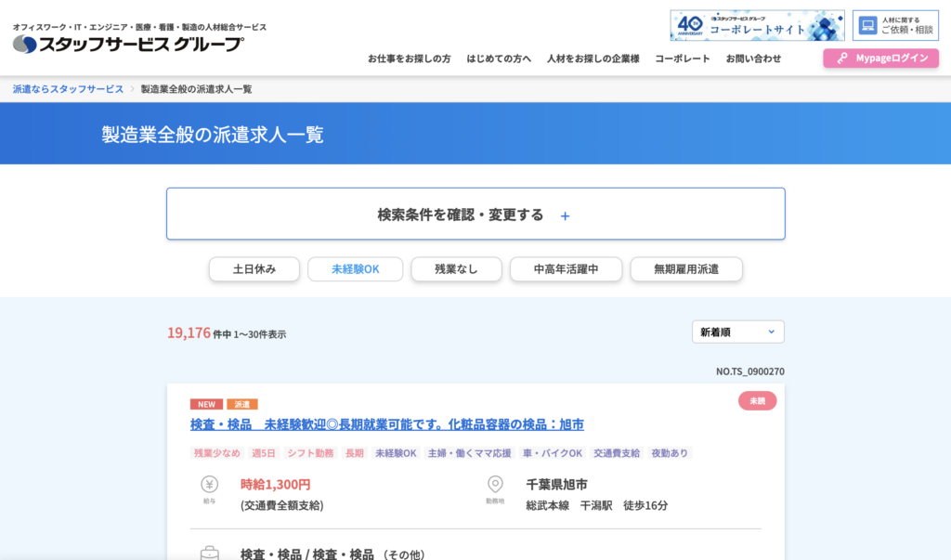This screenshot has width=951, height=560.
Task: Click the map pin location icon
Action: click(495, 484)
